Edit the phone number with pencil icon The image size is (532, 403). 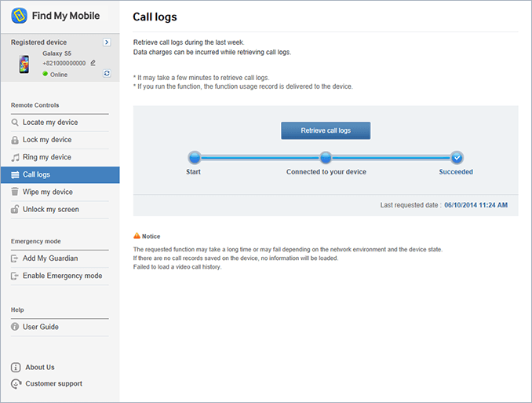pyautogui.click(x=93, y=63)
